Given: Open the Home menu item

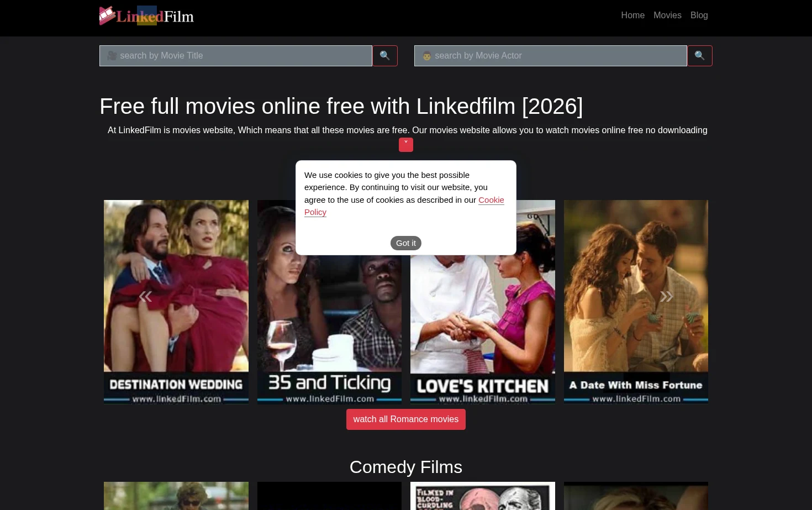Looking at the screenshot, I should tap(632, 15).
